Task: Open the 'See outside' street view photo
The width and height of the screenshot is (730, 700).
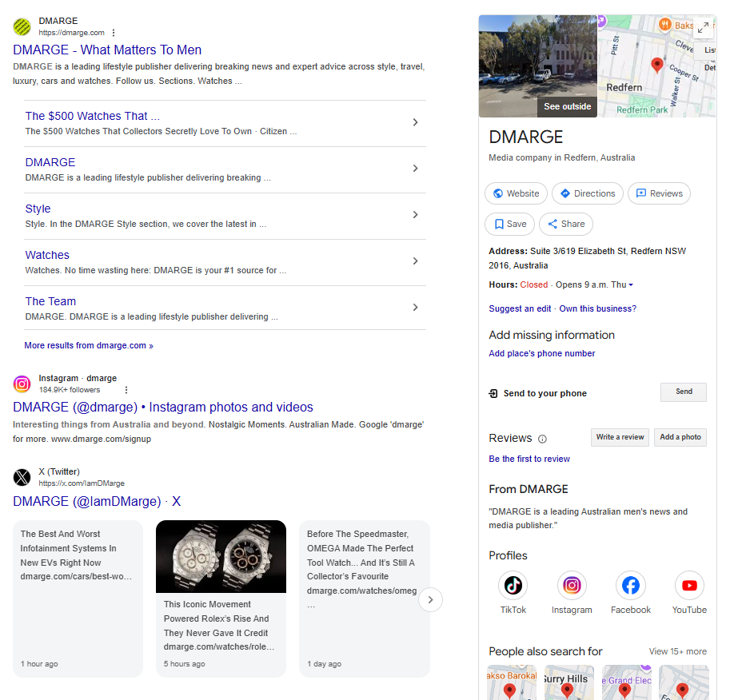Action: (538, 66)
